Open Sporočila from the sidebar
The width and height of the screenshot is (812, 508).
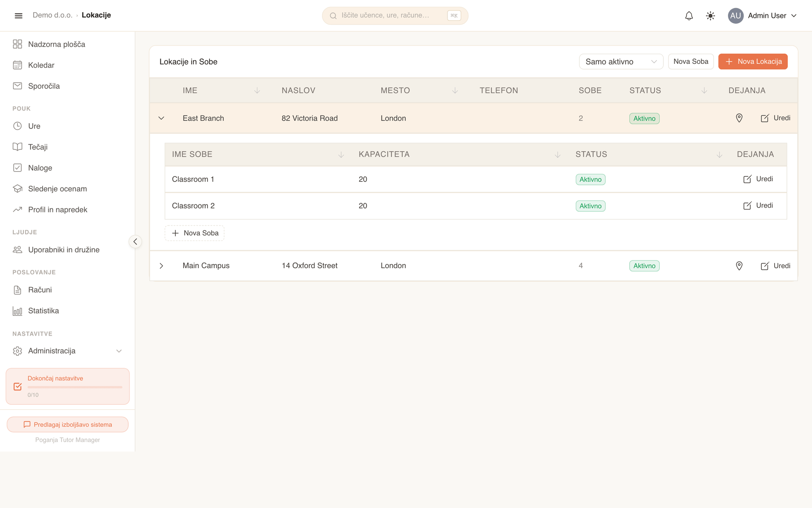pyautogui.click(x=44, y=86)
